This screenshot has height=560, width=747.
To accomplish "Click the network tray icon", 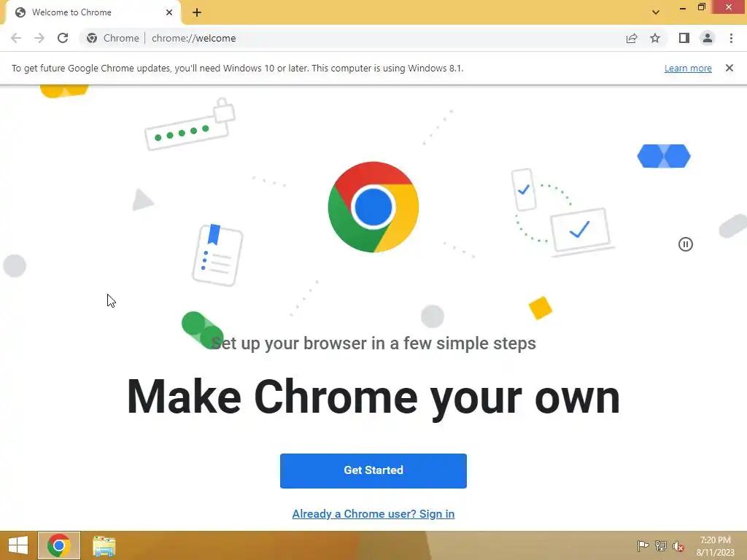I will click(x=661, y=545).
